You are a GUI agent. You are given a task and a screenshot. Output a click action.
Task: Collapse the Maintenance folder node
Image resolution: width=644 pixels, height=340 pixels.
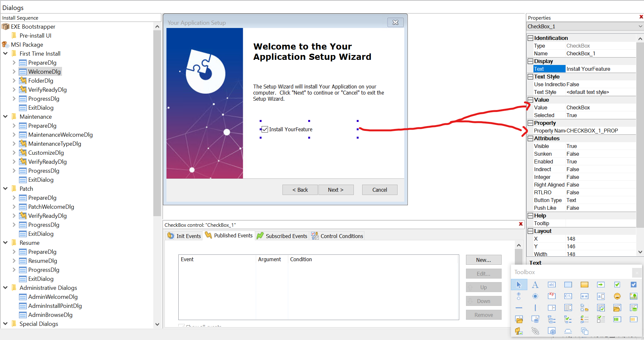5,116
